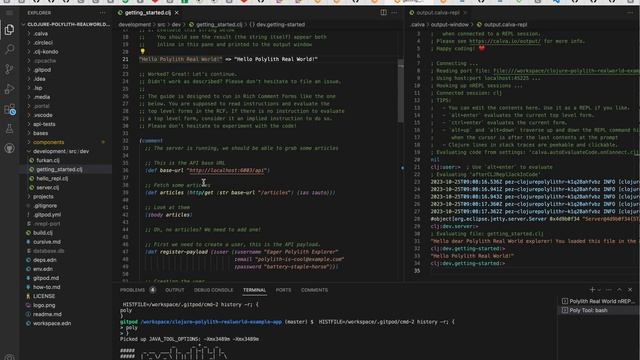
Task: Add a new terminal with plus icon
Action: pos(592,290)
